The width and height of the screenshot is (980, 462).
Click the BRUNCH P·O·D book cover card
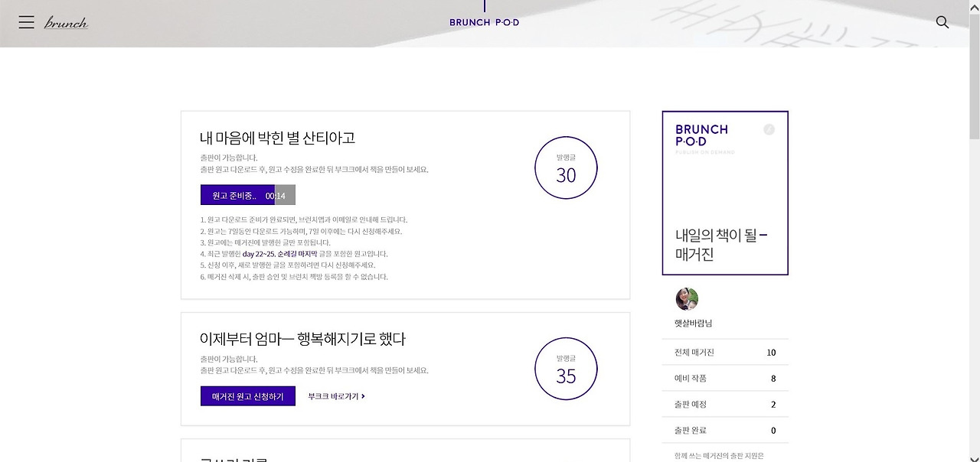(x=725, y=193)
